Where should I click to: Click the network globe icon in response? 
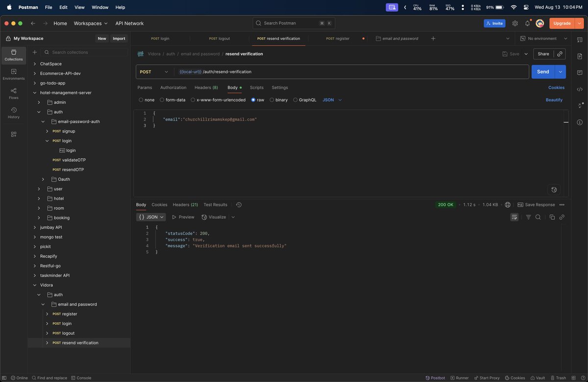[508, 205]
